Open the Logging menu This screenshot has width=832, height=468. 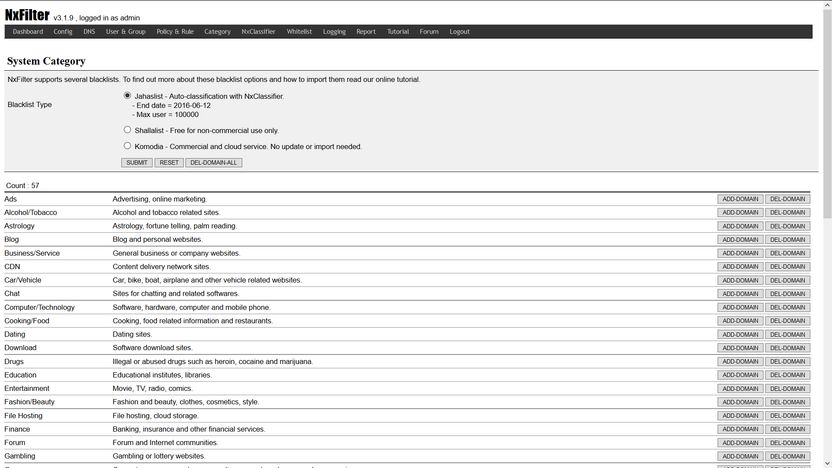[x=334, y=32]
